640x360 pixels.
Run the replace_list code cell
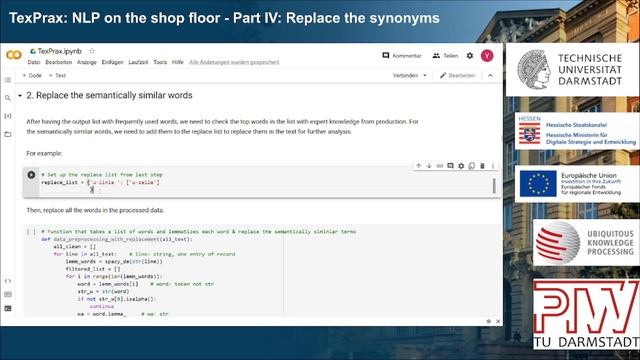[x=31, y=175]
